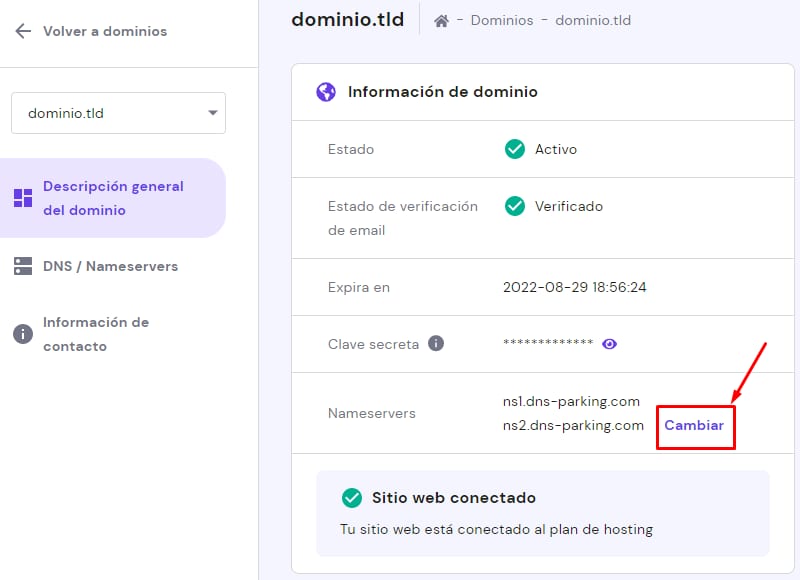Reveal the secret key with the eye icon
800x580 pixels.
click(610, 344)
